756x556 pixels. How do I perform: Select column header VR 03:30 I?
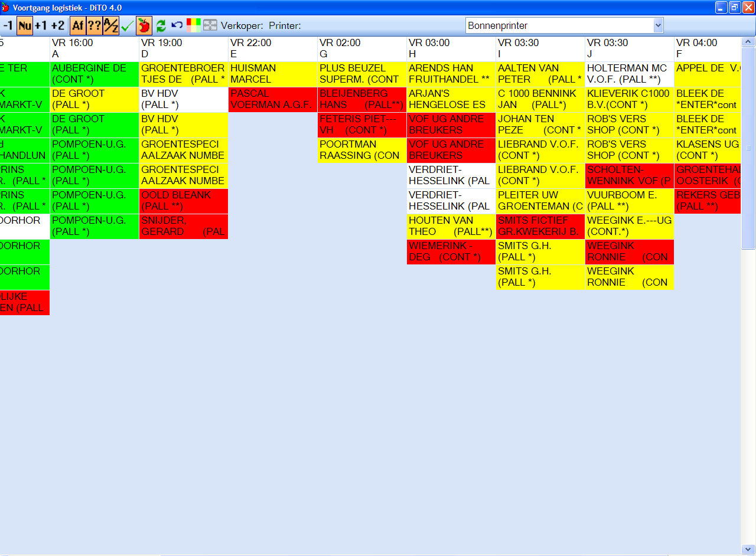click(x=540, y=48)
